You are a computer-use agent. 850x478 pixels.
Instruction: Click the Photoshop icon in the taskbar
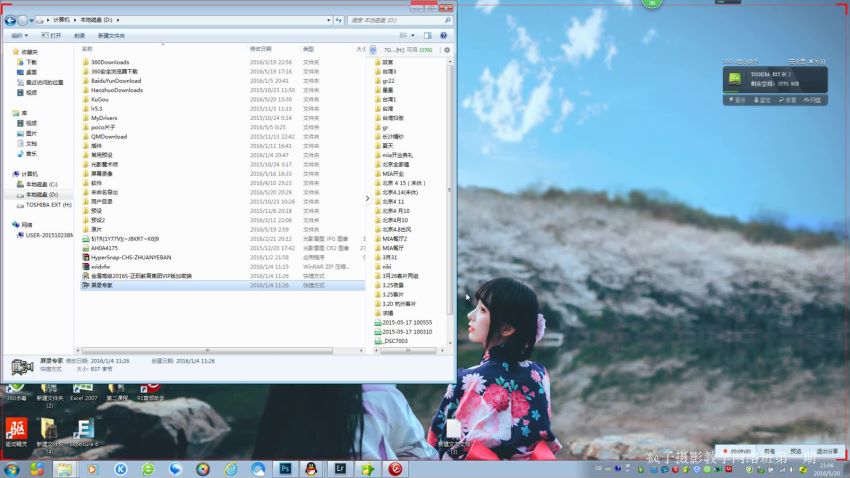pos(286,468)
